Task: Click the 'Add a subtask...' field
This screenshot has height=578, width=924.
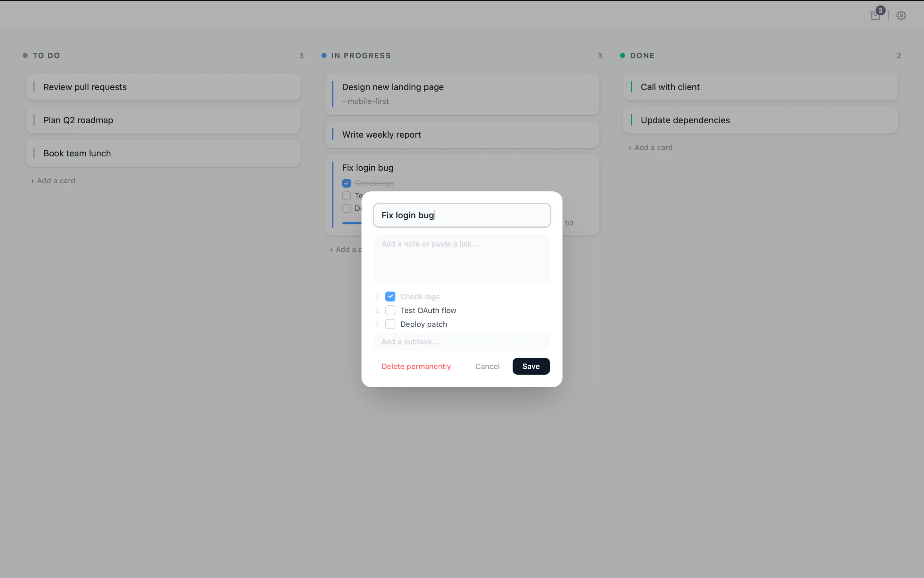Action: [462, 342]
